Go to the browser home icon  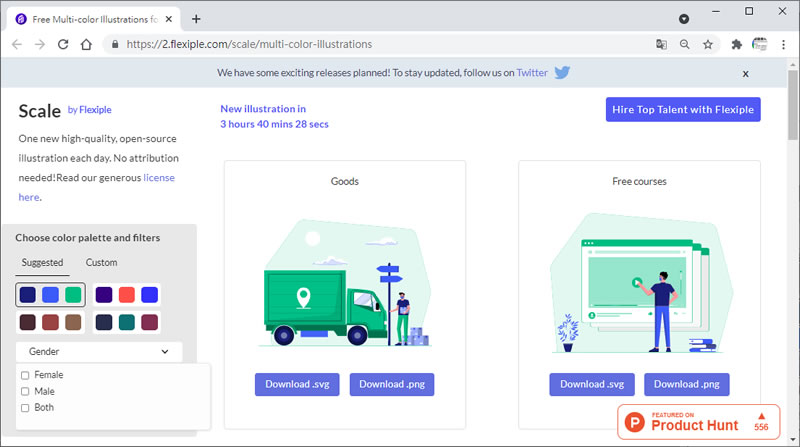tap(87, 44)
